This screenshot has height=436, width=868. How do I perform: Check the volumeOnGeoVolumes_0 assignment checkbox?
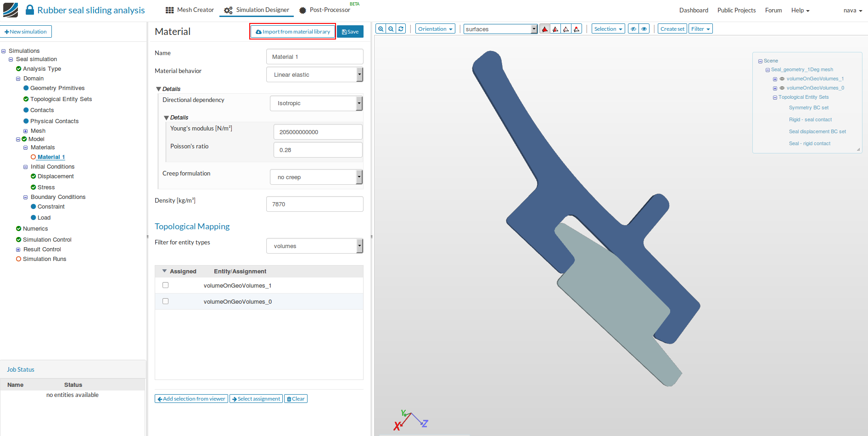tap(165, 301)
